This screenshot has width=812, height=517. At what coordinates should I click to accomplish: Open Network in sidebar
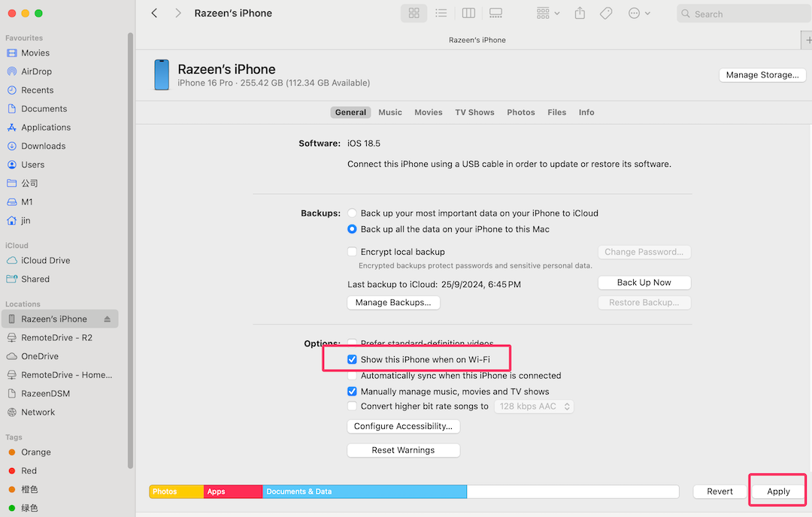point(38,413)
